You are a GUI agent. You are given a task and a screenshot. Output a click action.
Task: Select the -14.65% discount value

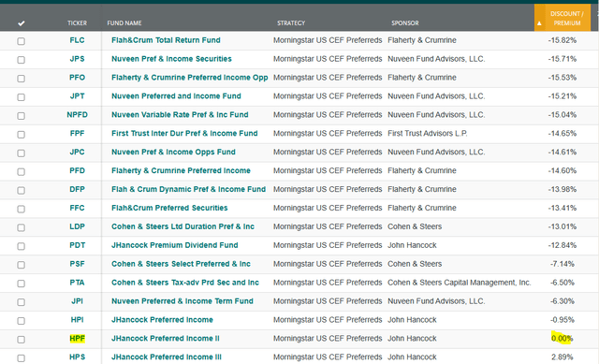[562, 133]
